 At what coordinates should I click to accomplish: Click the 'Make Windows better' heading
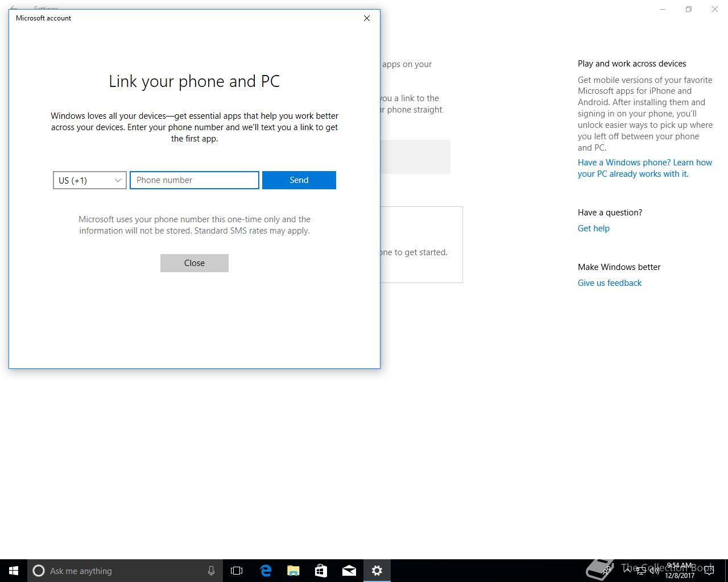[x=619, y=267]
